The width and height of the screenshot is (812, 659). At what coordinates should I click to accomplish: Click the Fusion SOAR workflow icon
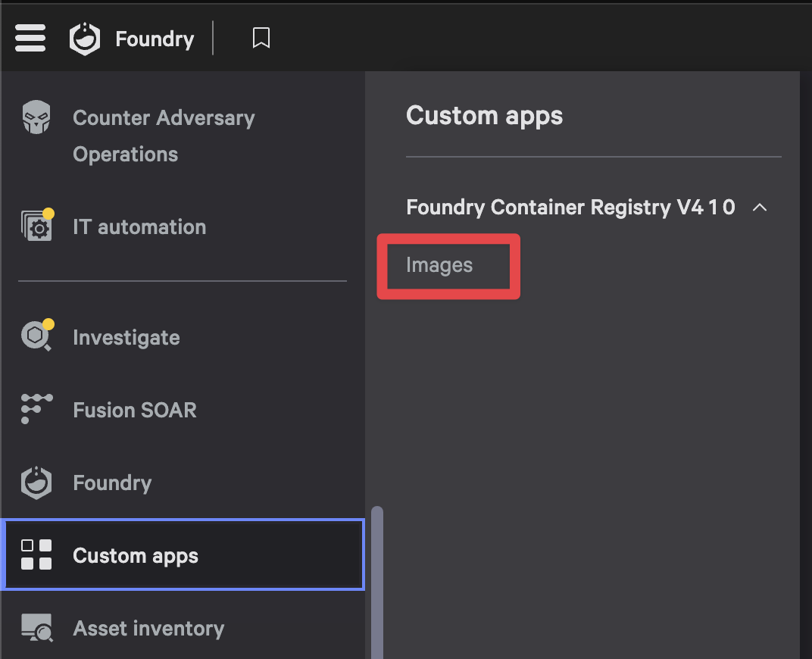(x=36, y=409)
